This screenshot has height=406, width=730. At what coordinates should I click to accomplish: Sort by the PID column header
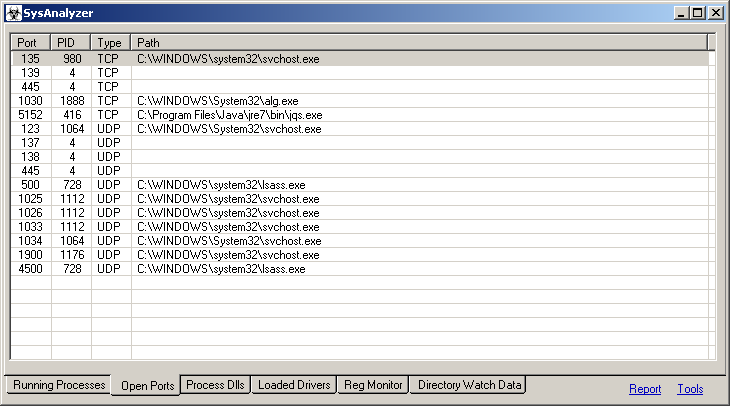click(x=71, y=43)
